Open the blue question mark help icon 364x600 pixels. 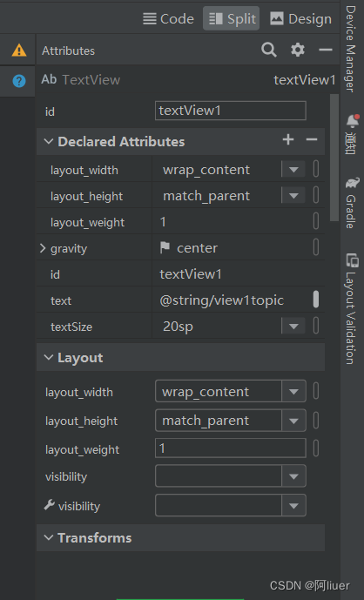point(19,81)
